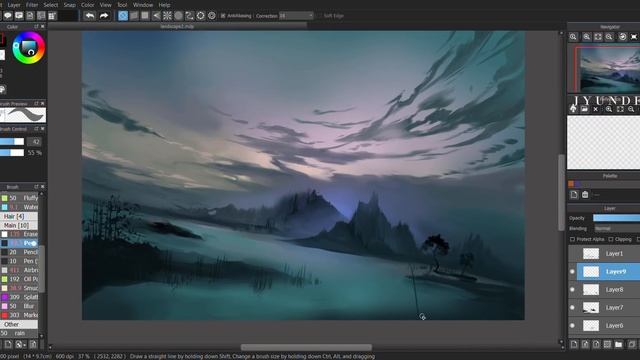Click the brush opacity slider at 55%
640x360 pixels.
tap(12, 153)
